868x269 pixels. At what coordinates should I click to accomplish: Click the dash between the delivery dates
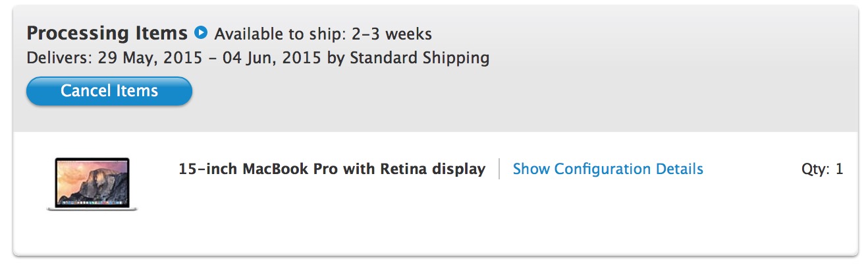pyautogui.click(x=213, y=58)
